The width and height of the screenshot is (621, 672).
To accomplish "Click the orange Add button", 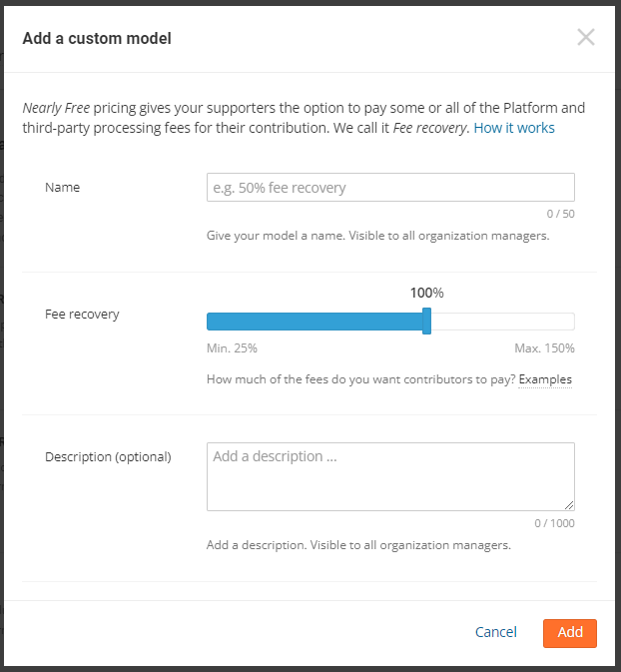I will click(570, 633).
